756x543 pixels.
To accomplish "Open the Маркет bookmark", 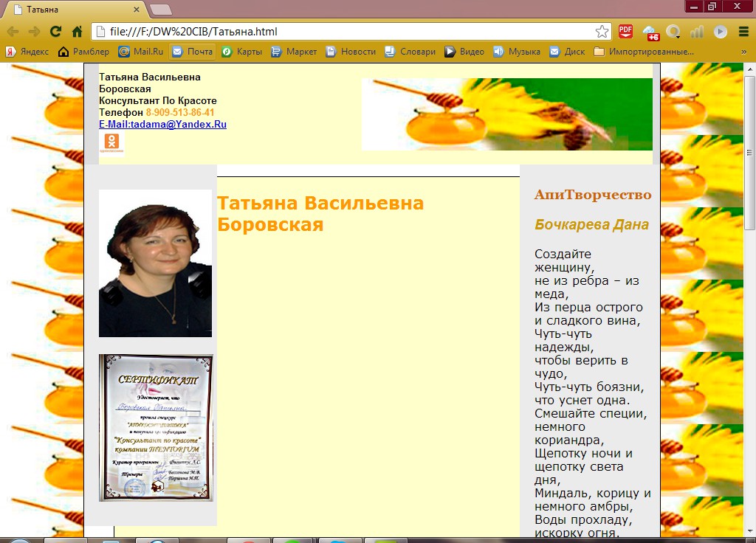I will click(294, 52).
